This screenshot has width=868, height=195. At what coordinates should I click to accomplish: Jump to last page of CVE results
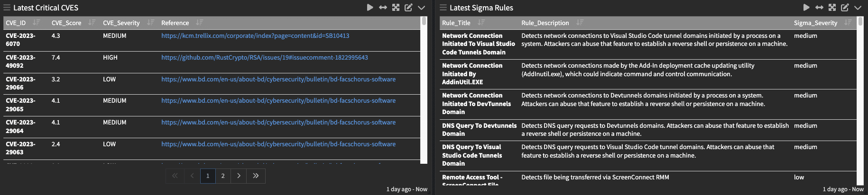click(x=256, y=176)
